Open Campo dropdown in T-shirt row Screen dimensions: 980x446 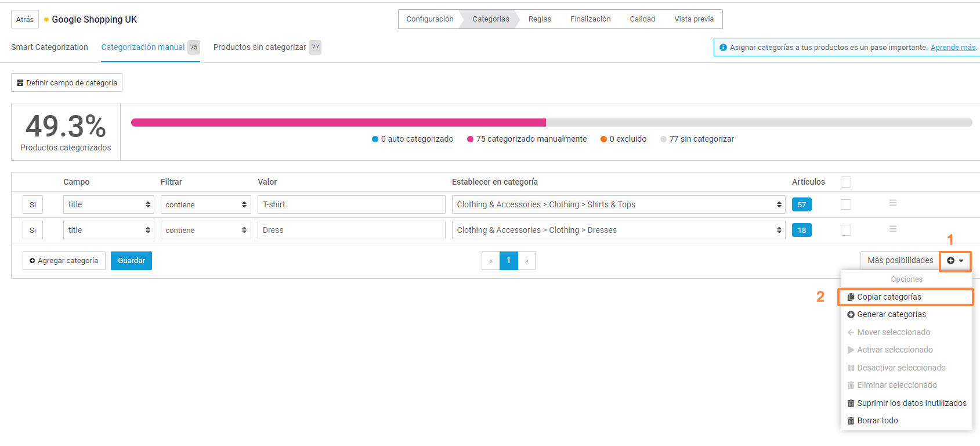pyautogui.click(x=109, y=204)
